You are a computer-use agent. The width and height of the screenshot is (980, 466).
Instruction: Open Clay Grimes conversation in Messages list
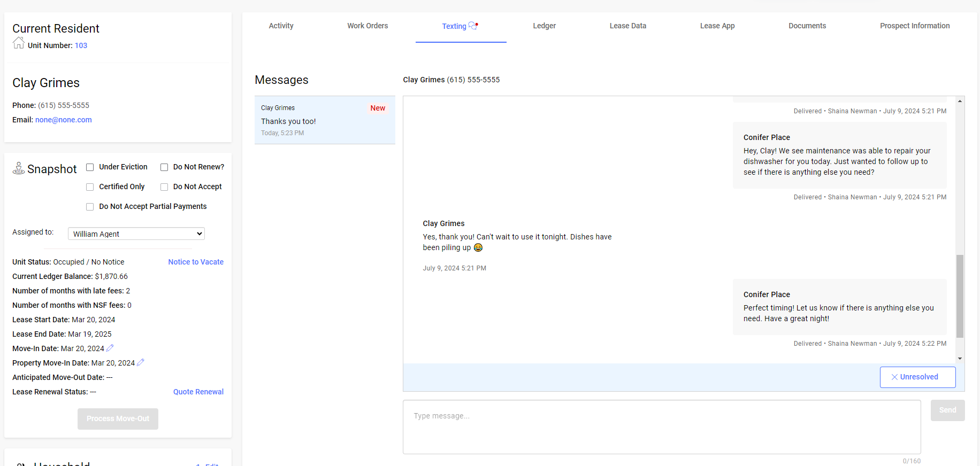325,120
